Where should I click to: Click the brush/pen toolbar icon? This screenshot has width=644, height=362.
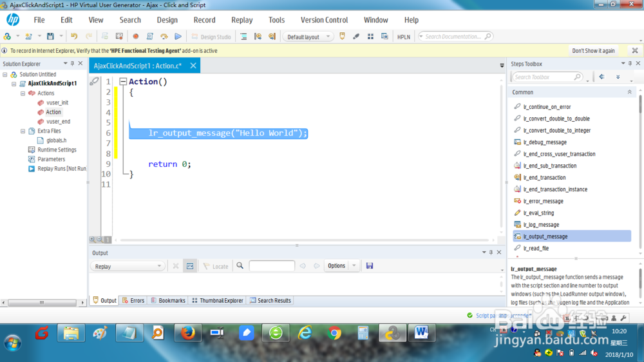point(356,37)
